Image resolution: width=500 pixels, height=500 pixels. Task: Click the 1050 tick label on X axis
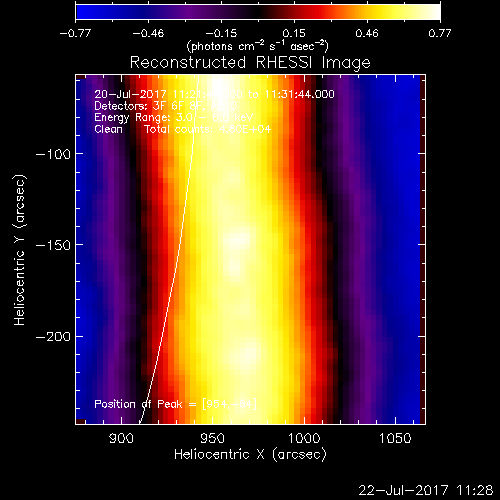point(395,438)
